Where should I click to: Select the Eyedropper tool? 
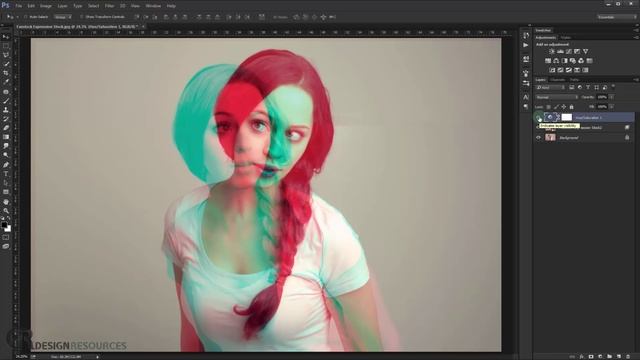point(6,82)
